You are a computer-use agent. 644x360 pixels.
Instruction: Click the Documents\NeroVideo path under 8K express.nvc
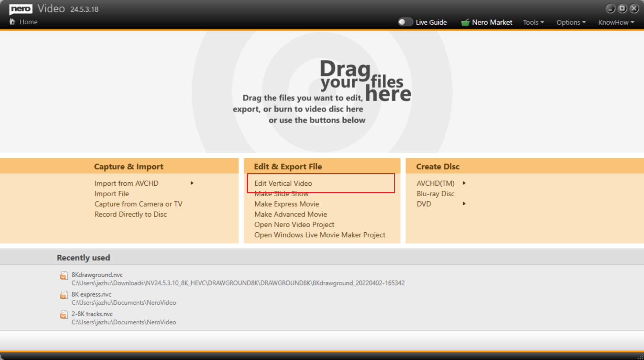tap(124, 303)
